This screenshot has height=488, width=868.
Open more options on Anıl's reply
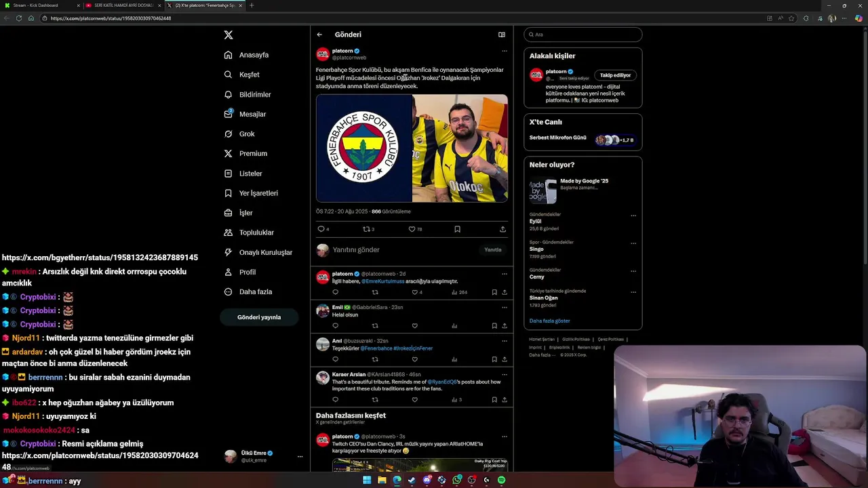pos(504,341)
